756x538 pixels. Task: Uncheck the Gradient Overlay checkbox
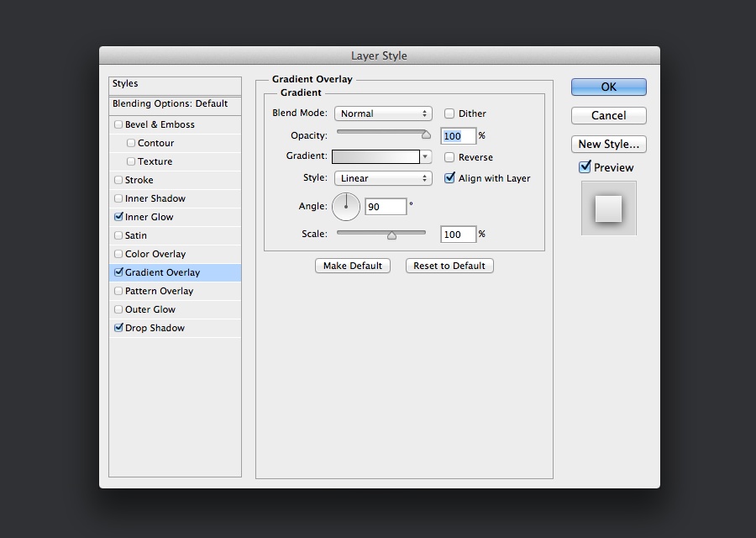pos(118,272)
